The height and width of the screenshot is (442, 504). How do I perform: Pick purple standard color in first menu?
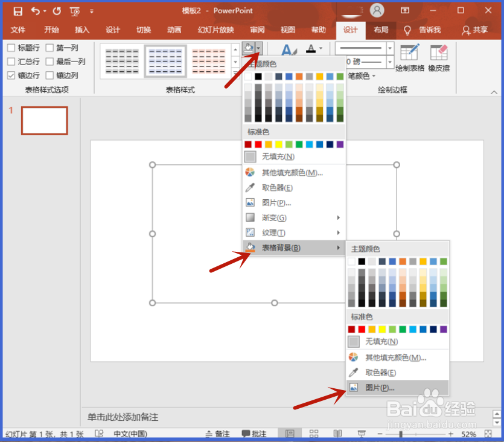(340, 144)
